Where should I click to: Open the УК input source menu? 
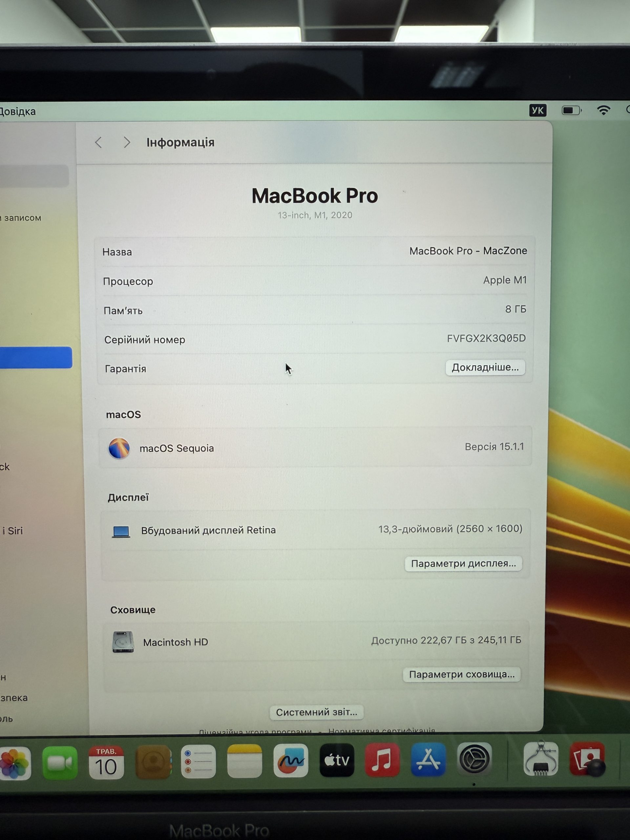tap(537, 111)
